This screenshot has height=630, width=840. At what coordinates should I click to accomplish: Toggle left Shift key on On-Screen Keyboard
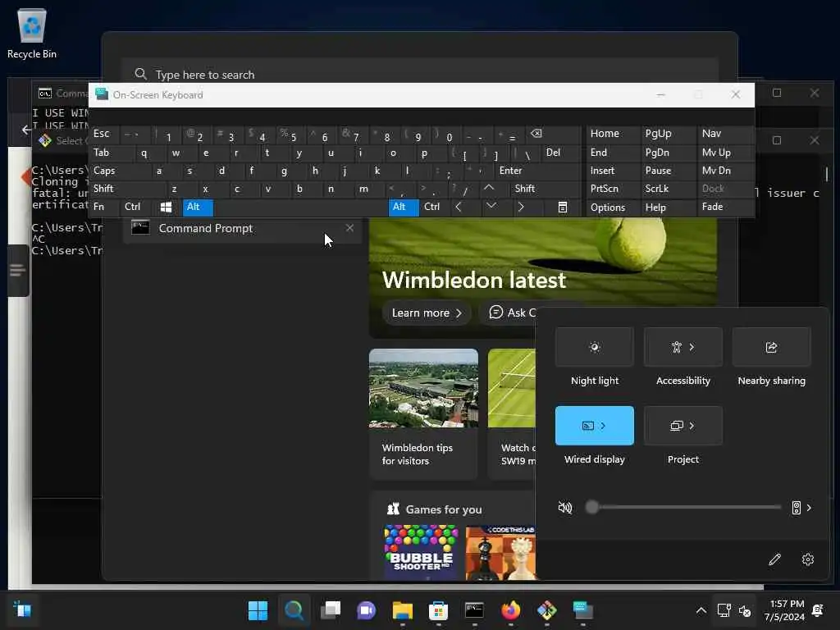[x=127, y=189]
